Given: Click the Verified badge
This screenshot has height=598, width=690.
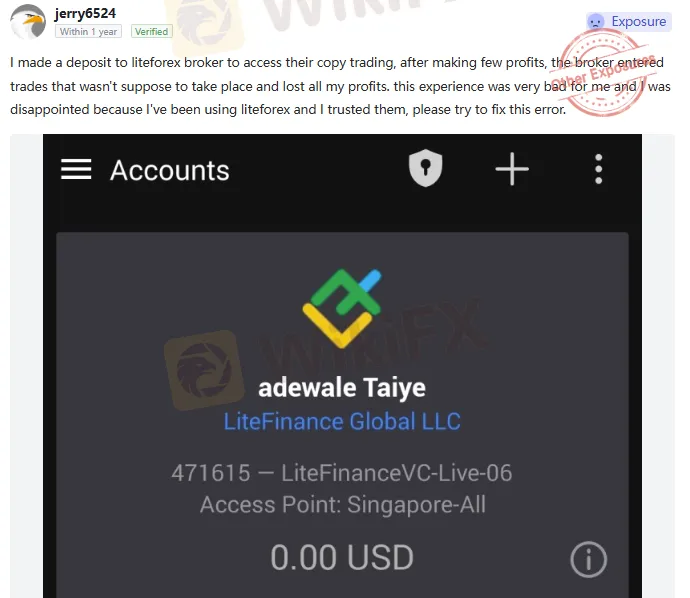Looking at the screenshot, I should point(151,32).
